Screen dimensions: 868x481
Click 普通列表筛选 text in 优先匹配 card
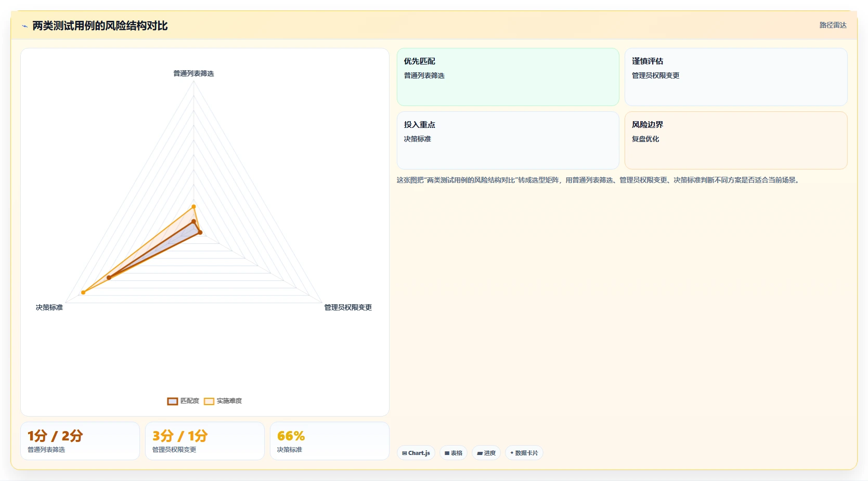coord(424,75)
